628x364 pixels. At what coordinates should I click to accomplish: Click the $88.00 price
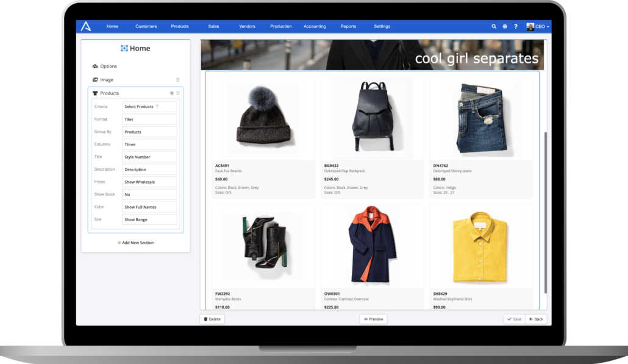coord(439,179)
